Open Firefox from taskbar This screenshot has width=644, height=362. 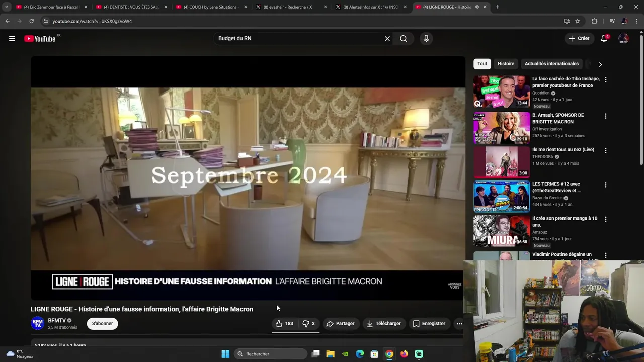pos(404,354)
